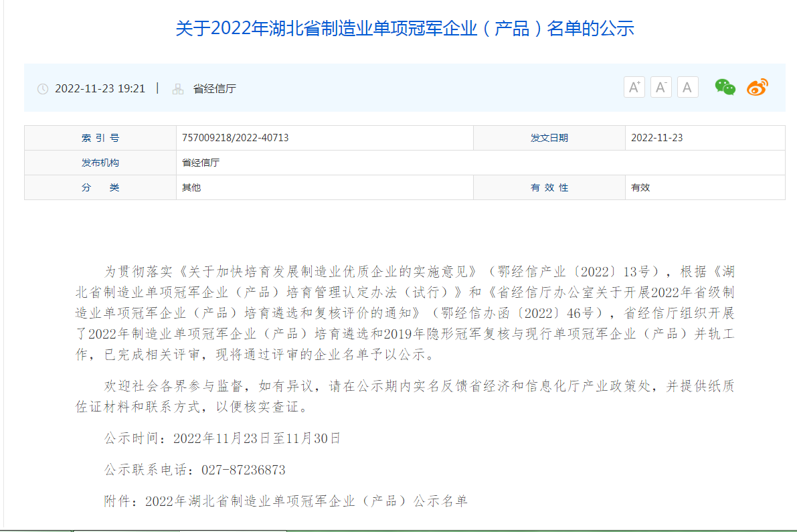Click the source icon before 省经信厅
The height and width of the screenshot is (532, 797).
pos(177,88)
